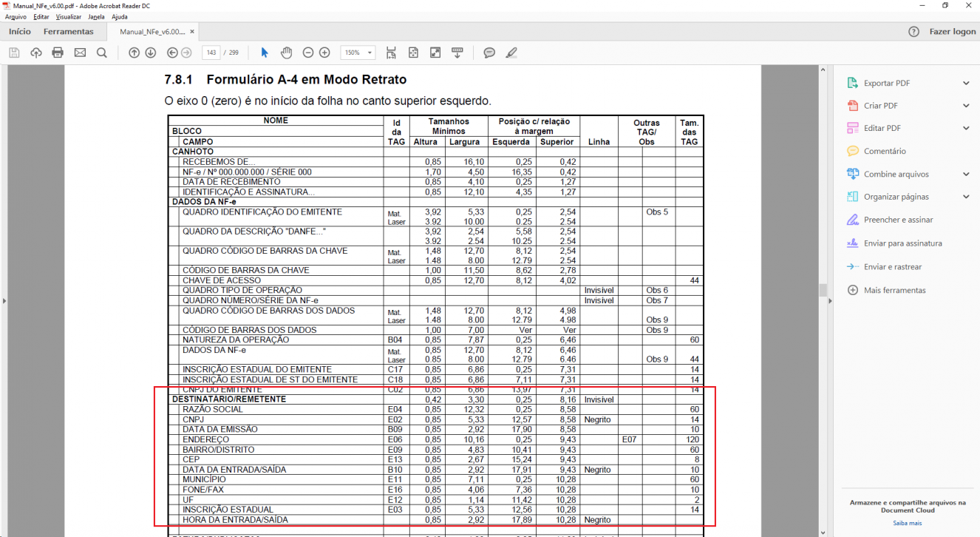Image resolution: width=980 pixels, height=537 pixels.
Task: Select the highlighter pen tool
Action: tap(511, 53)
